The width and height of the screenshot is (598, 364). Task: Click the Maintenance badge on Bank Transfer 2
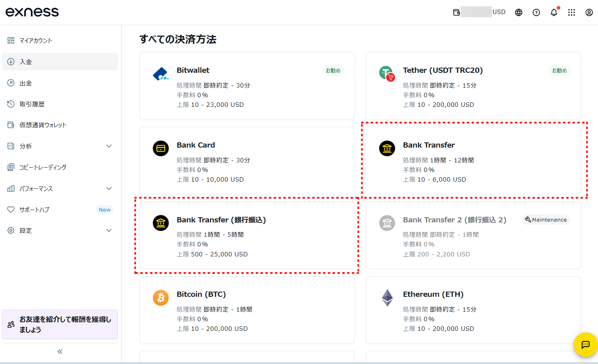point(546,220)
